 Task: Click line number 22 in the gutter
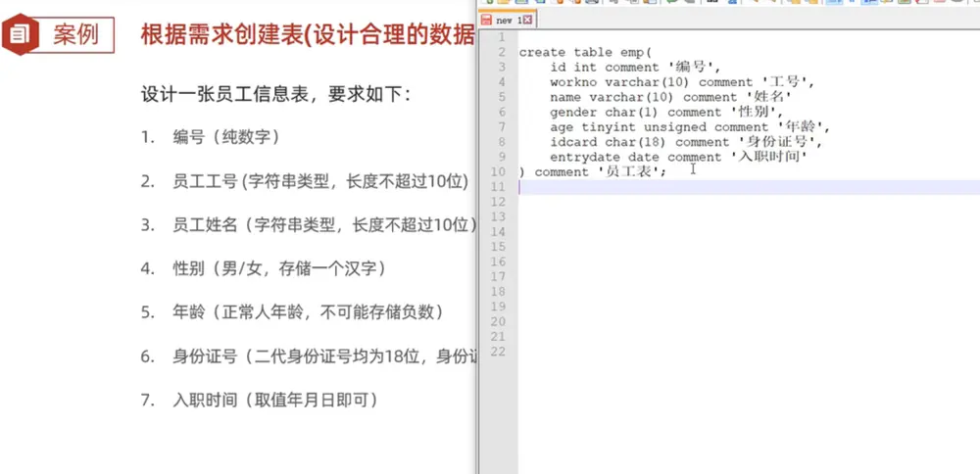pyautogui.click(x=498, y=353)
